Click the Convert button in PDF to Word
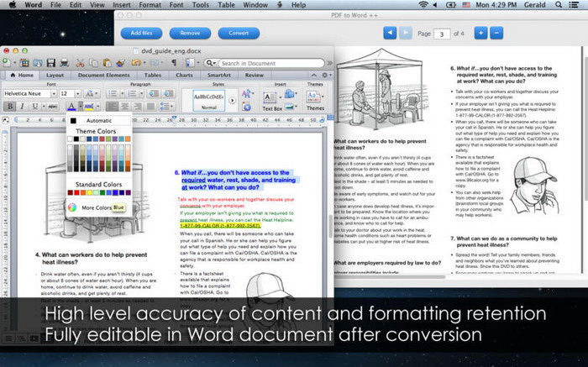The height and width of the screenshot is (367, 588). (x=239, y=33)
